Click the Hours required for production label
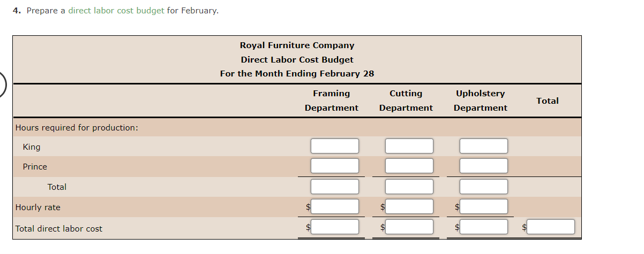 pos(77,127)
